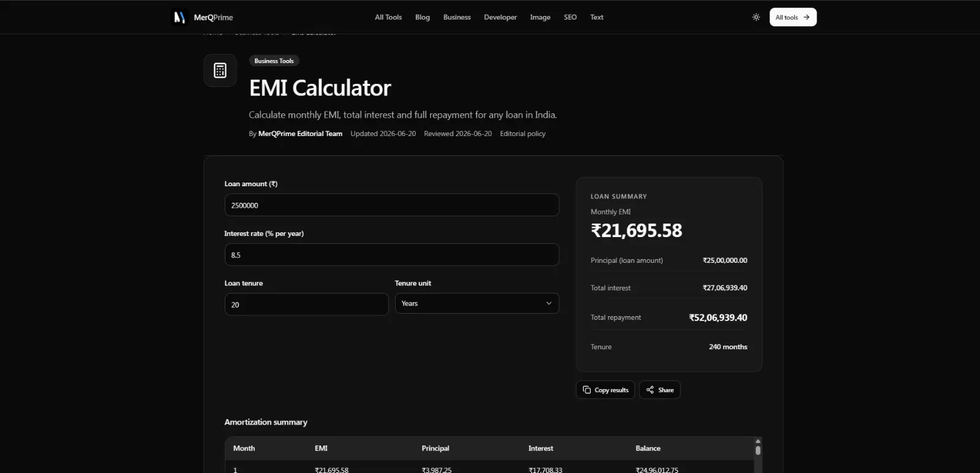Click the Principal value ₹25,00,000.00
Image resolution: width=980 pixels, height=473 pixels.
point(725,260)
